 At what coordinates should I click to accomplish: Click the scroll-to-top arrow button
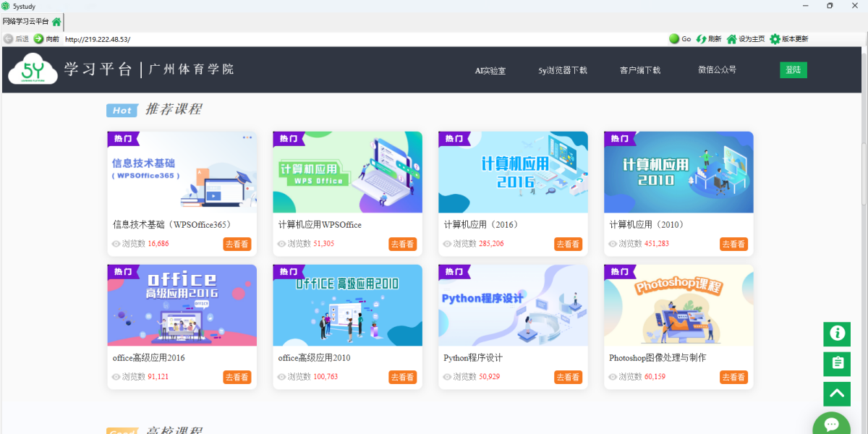[837, 393]
